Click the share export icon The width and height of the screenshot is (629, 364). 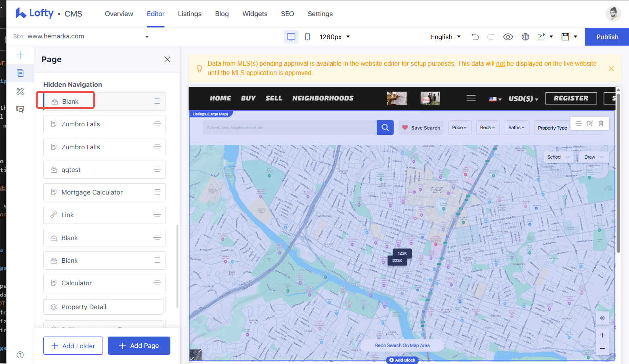[541, 37]
